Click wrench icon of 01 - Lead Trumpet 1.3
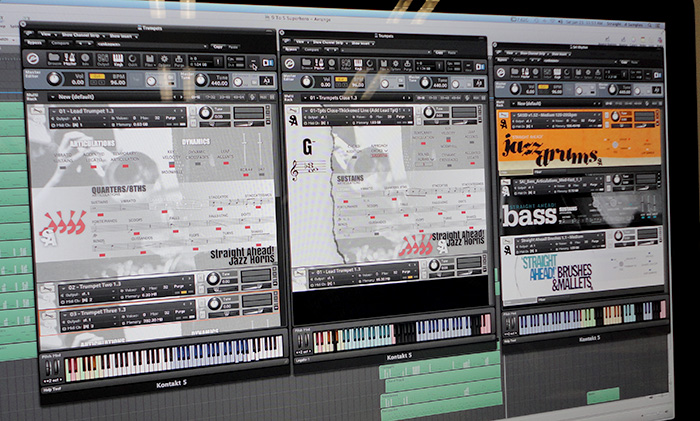700x421 pixels. [37, 110]
